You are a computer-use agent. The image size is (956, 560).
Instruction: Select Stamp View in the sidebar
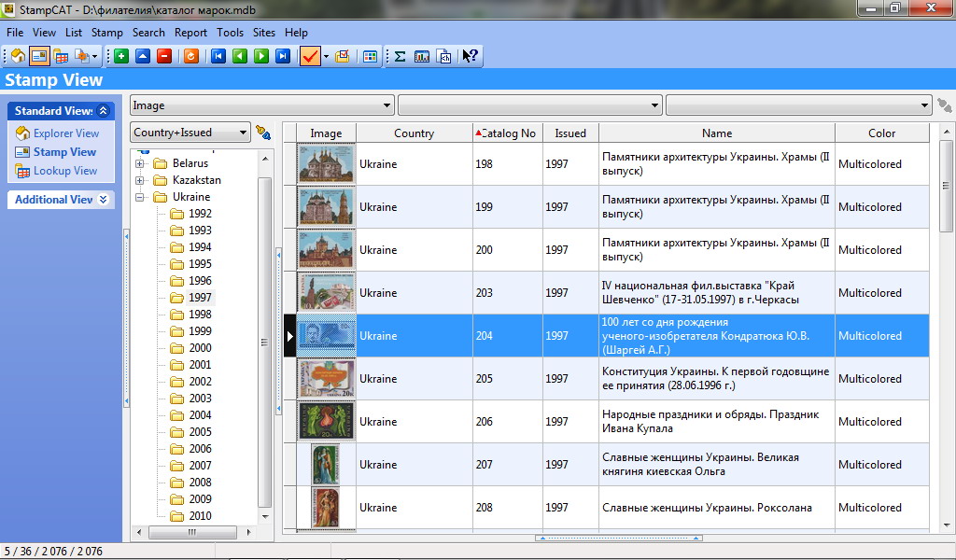tap(64, 152)
